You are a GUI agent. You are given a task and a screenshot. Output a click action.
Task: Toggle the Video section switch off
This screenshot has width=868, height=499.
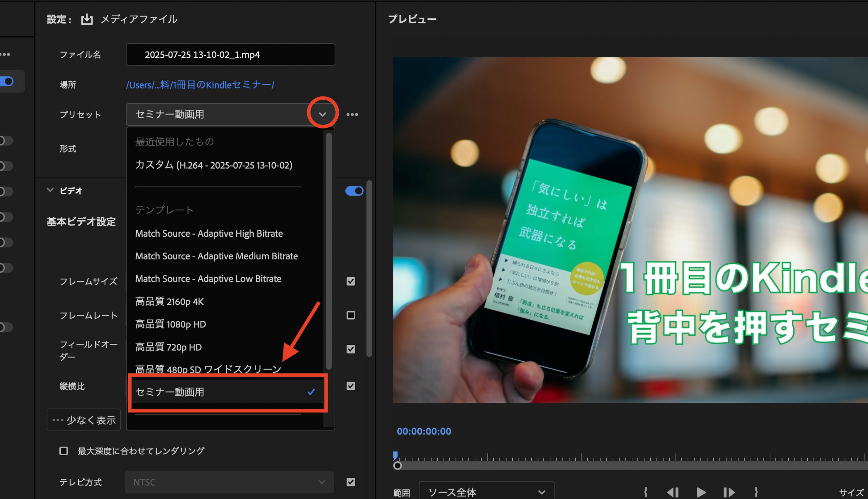point(354,191)
